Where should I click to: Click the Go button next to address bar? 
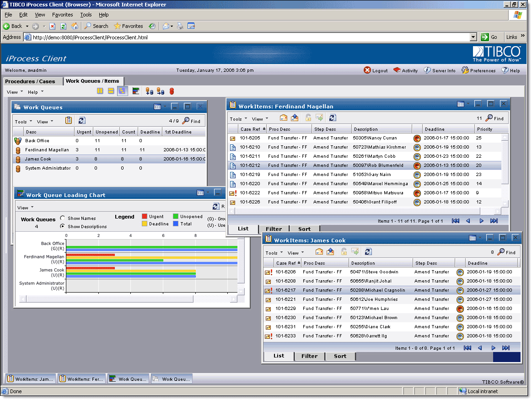pos(489,37)
